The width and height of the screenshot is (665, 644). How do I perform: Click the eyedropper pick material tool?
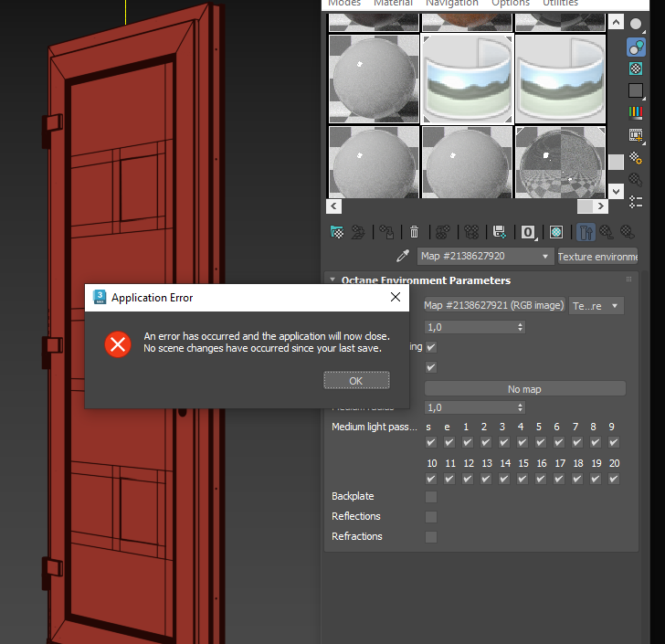(403, 256)
